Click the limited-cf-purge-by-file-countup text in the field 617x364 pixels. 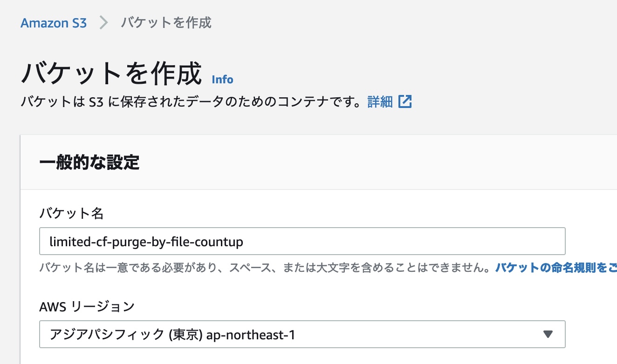coord(146,242)
